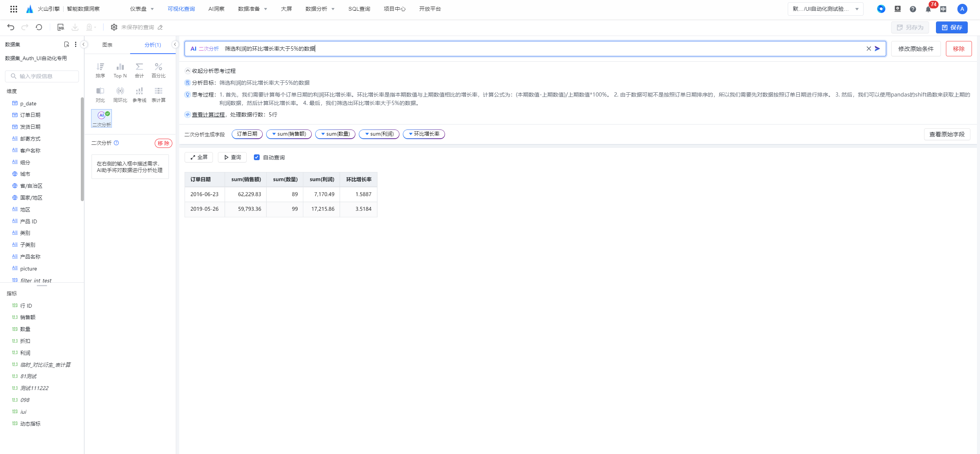Click the 查询 run button
Image resolution: width=980 pixels, height=454 pixels.
(x=232, y=157)
